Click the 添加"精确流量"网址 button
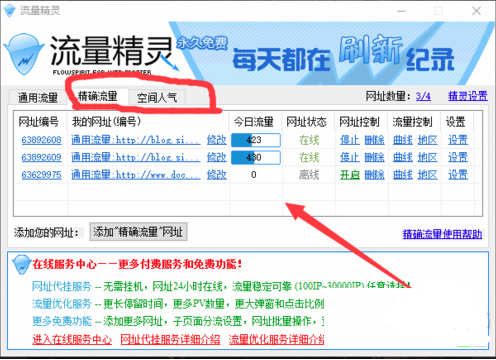The image size is (496, 360). 138,232
